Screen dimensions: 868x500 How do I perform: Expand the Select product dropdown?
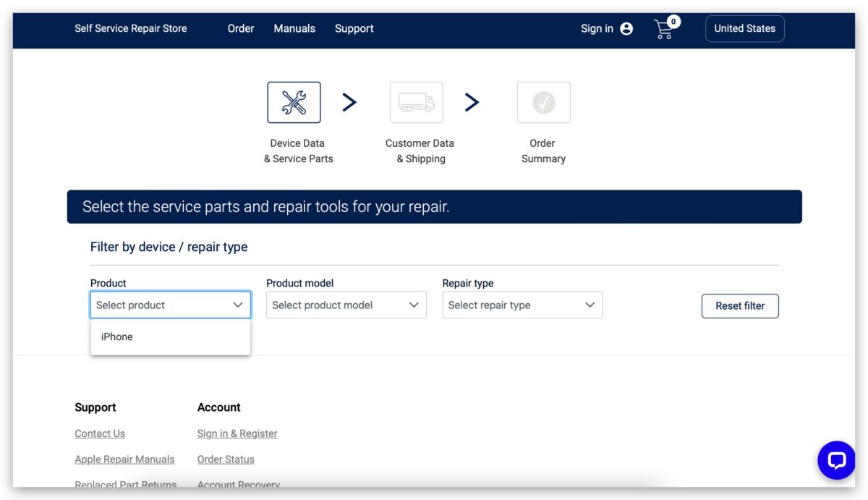tap(171, 305)
